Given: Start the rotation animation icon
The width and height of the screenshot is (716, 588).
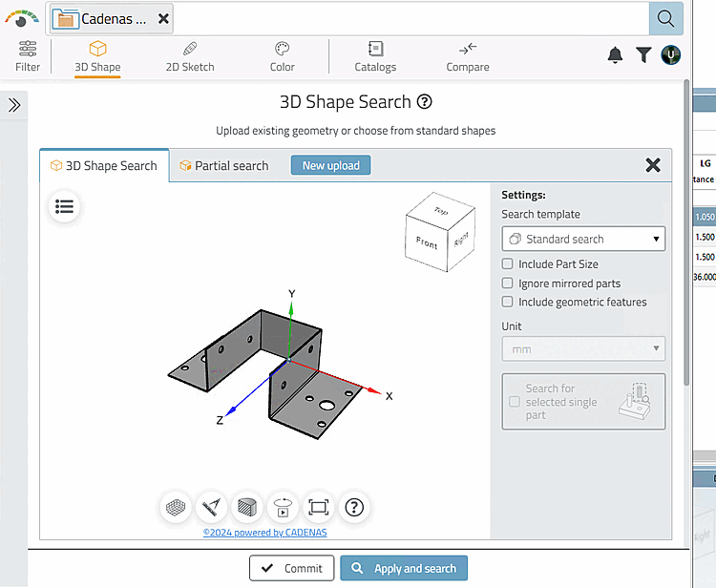Looking at the screenshot, I should pyautogui.click(x=283, y=507).
